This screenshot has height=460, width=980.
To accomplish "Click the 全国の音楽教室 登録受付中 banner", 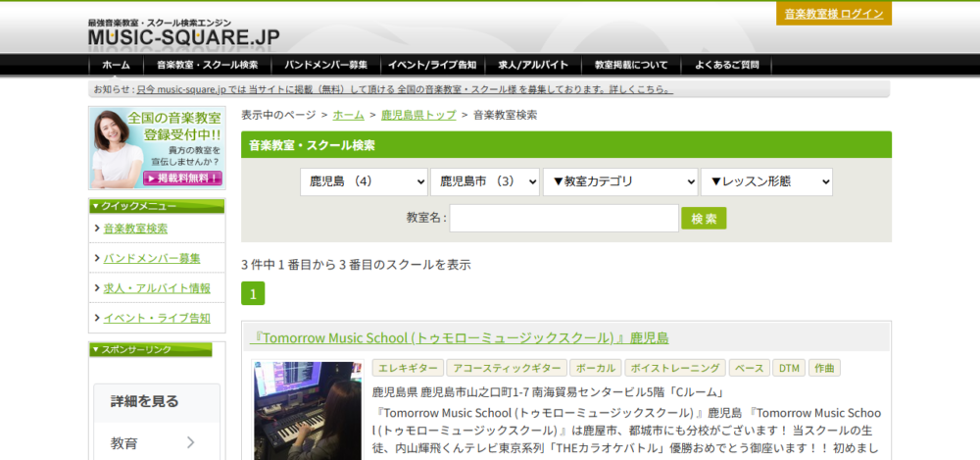I will [x=157, y=148].
